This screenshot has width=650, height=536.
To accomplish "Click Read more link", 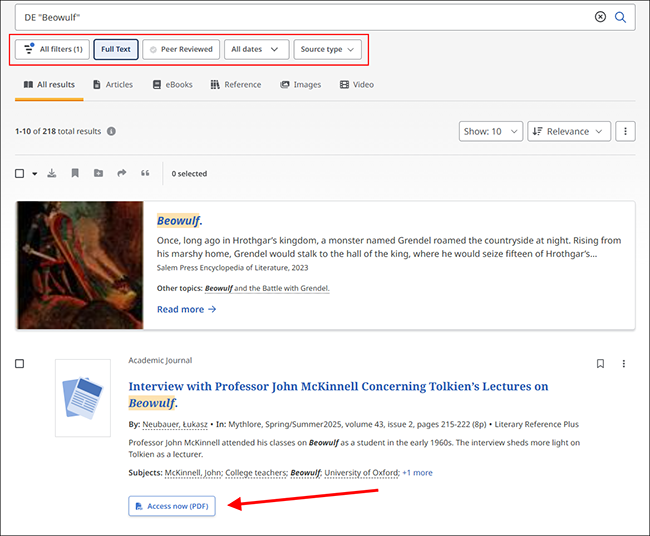I will click(187, 309).
